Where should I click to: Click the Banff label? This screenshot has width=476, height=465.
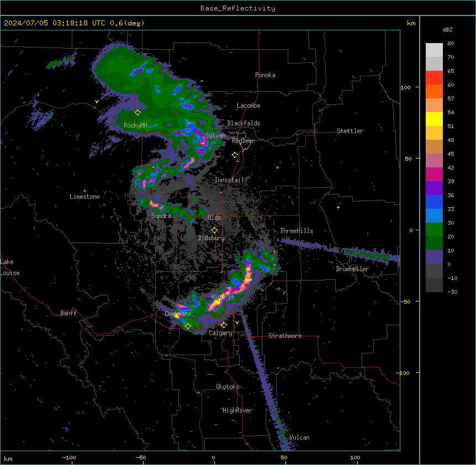[68, 313]
